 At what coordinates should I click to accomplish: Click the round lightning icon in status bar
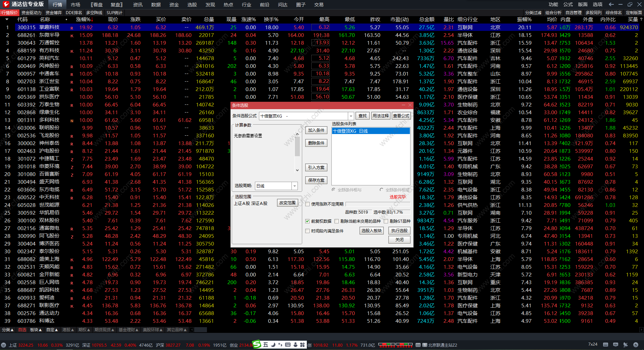tap(636, 345)
